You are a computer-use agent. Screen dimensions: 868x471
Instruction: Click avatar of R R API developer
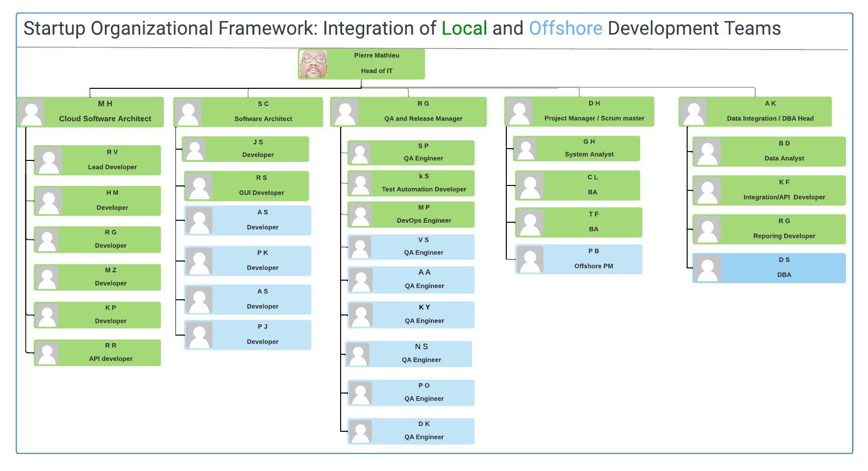[x=47, y=353]
